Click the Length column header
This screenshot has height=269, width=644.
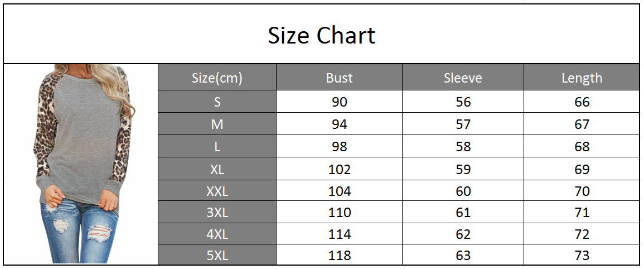point(582,78)
